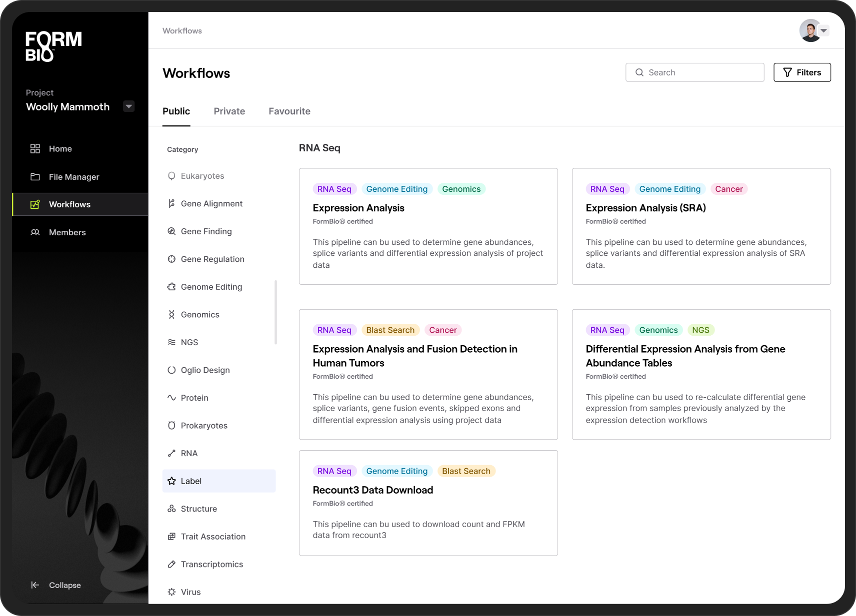
Task: Click the Members sidebar icon
Action: tap(35, 232)
